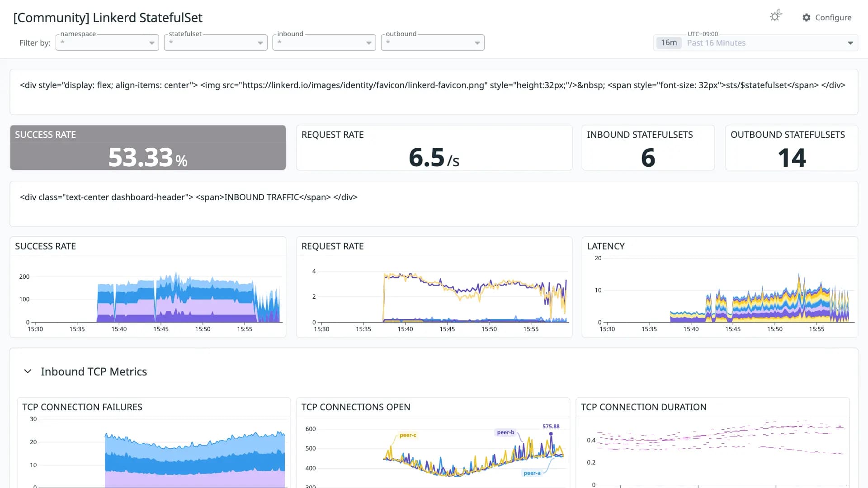Open the namespace filter dropdown

coord(107,42)
